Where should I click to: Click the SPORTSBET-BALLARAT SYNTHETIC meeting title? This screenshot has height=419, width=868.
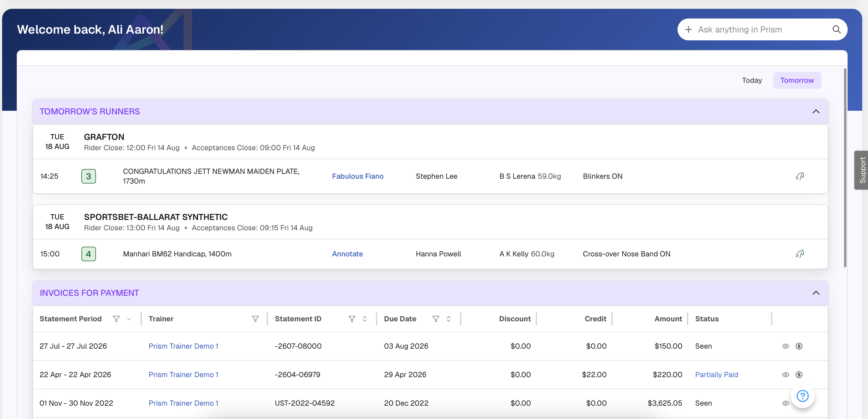coord(156,217)
